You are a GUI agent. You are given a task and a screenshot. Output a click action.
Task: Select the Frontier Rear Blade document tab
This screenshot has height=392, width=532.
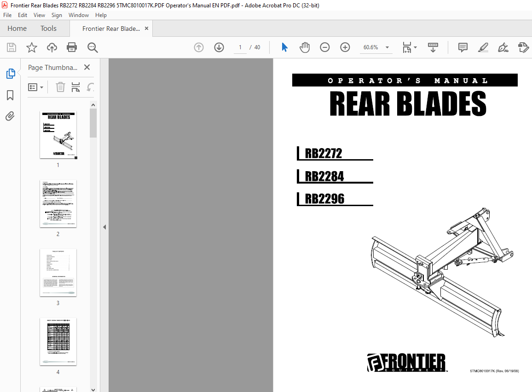[x=111, y=29]
